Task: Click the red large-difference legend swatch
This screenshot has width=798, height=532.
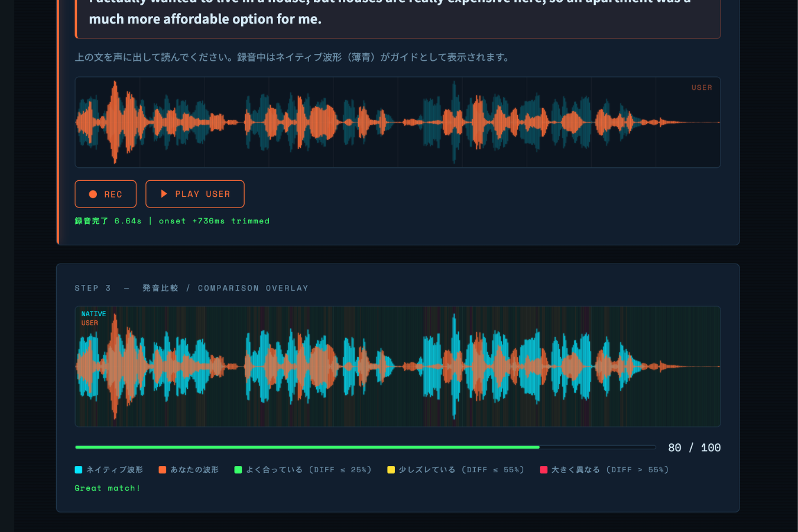Action: click(x=544, y=470)
